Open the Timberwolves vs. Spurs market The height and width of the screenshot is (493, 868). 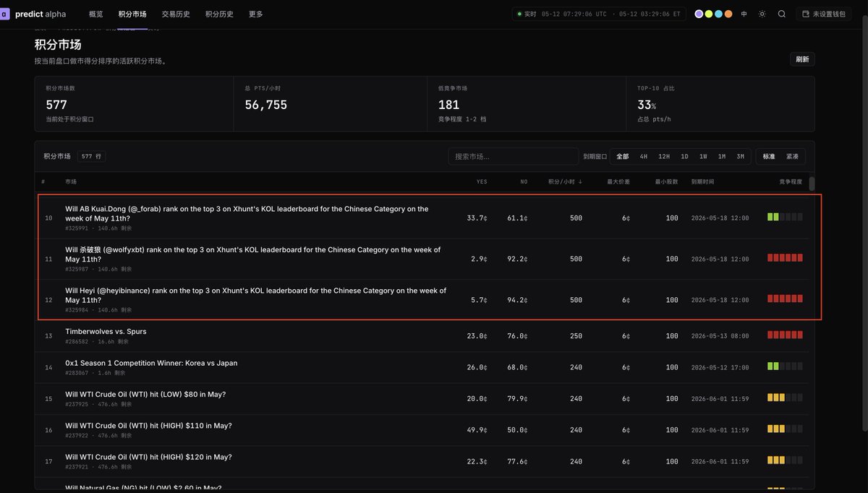click(423, 335)
